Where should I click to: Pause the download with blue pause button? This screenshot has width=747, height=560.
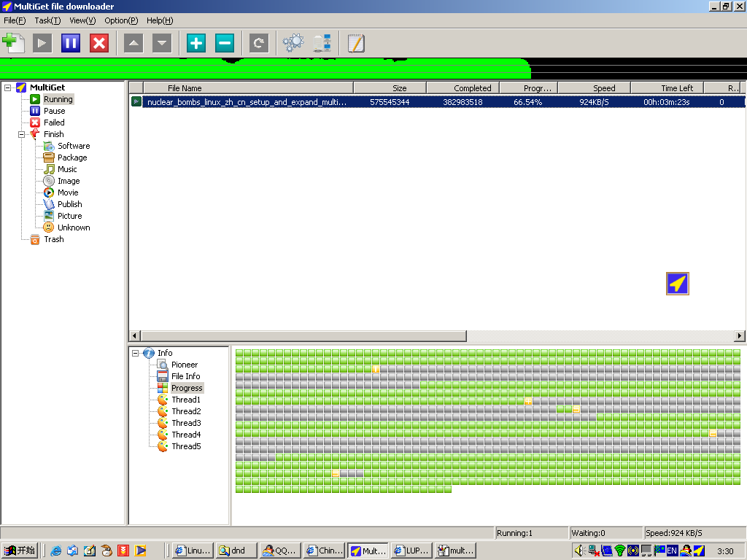pos(71,43)
